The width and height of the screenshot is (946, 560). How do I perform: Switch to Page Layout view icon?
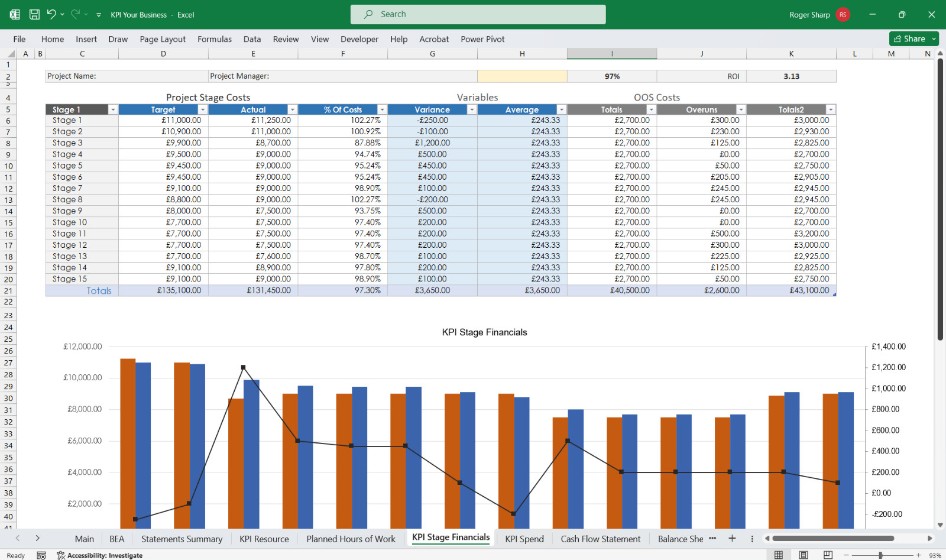[804, 555]
